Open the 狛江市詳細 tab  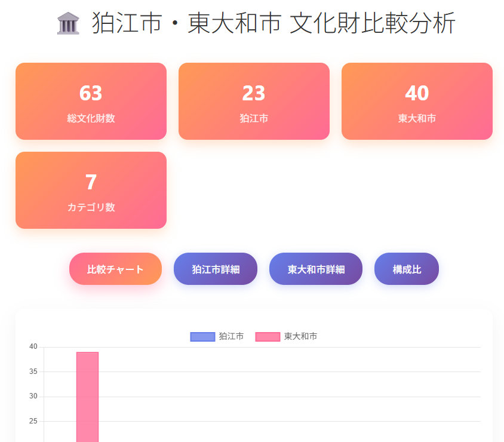216,269
